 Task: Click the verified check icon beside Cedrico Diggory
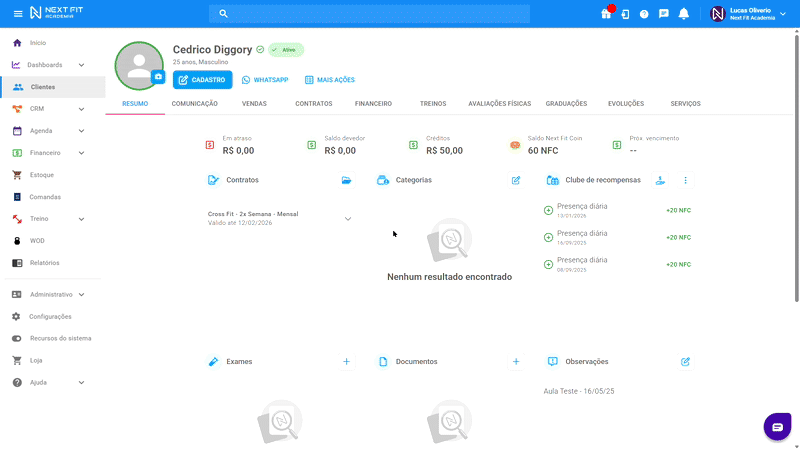tap(260, 49)
